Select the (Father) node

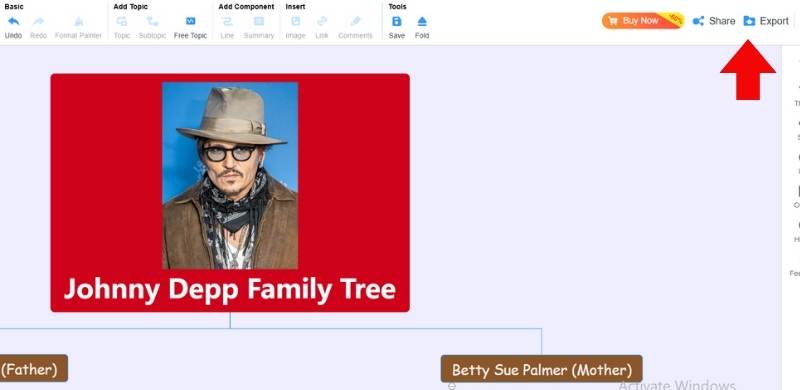(33, 369)
